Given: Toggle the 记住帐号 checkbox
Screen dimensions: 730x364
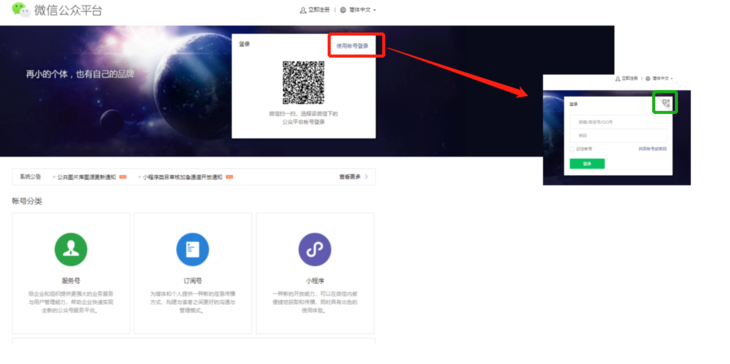Looking at the screenshot, I should (572, 149).
